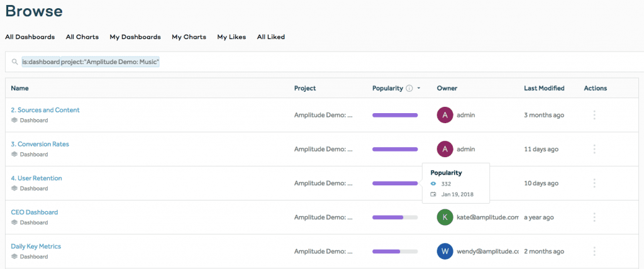Toggle Popularity sort arrow
The height and width of the screenshot is (269, 644).
point(418,88)
